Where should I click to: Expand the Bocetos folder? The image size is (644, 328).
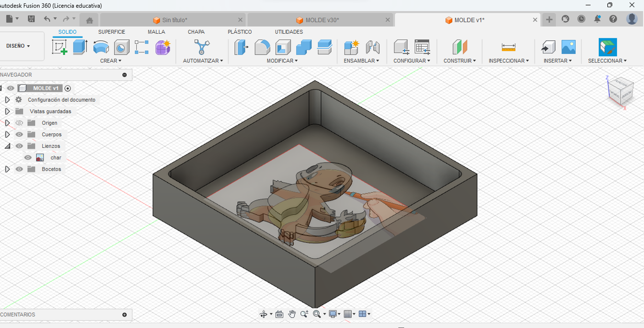pyautogui.click(x=7, y=169)
